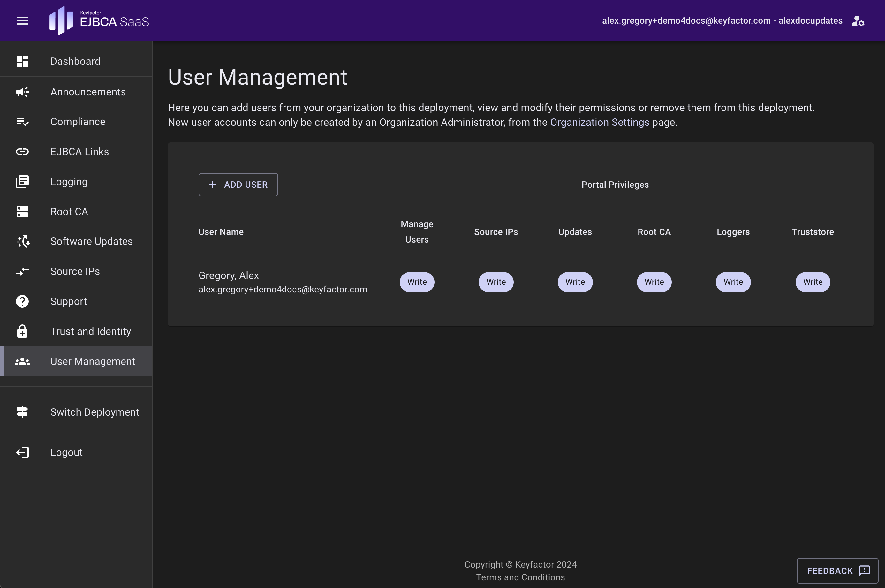Open the Terms and Conditions link
Image resolution: width=885 pixels, height=588 pixels.
coord(520,577)
